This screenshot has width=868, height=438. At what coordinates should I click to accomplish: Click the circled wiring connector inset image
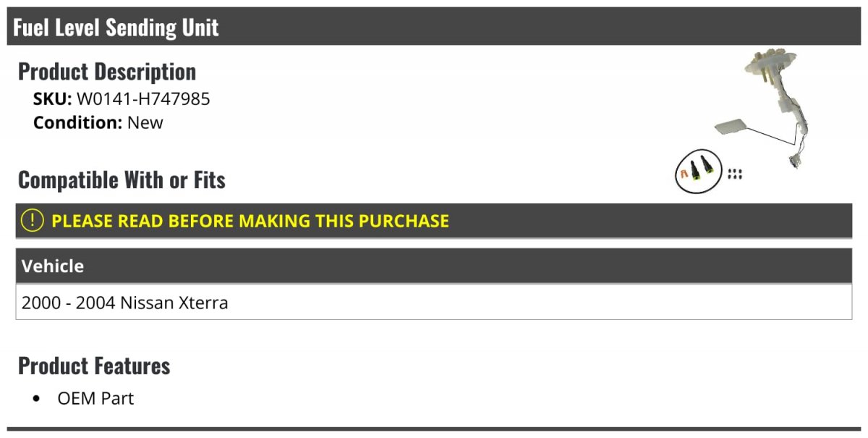tap(697, 172)
